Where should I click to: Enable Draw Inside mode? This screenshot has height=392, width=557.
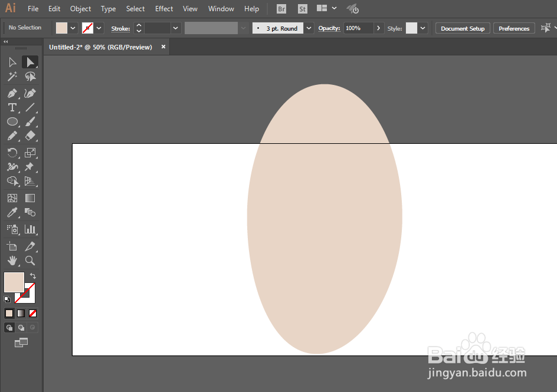coord(32,327)
